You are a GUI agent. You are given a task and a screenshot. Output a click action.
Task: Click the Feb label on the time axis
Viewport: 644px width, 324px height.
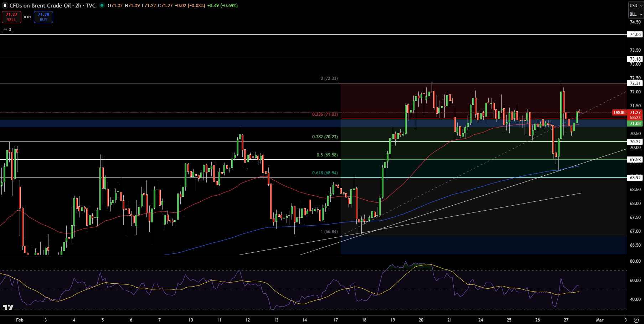20,320
